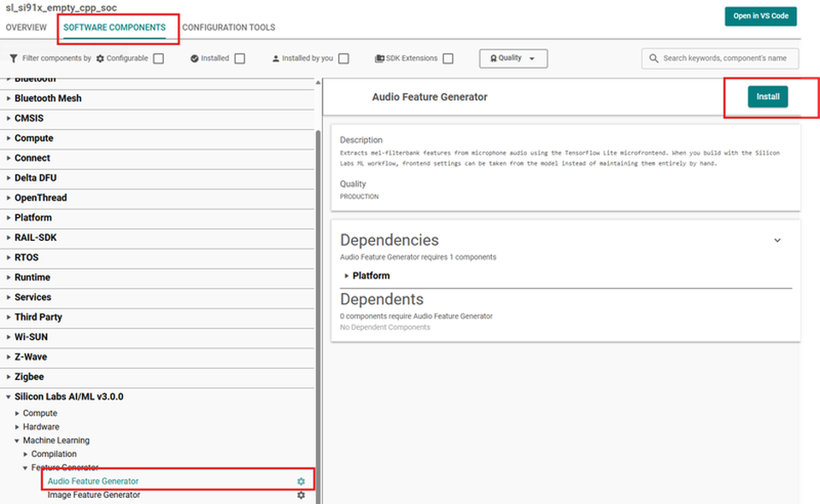Expand the Hardware subcategory
820x504 pixels.
[17, 426]
